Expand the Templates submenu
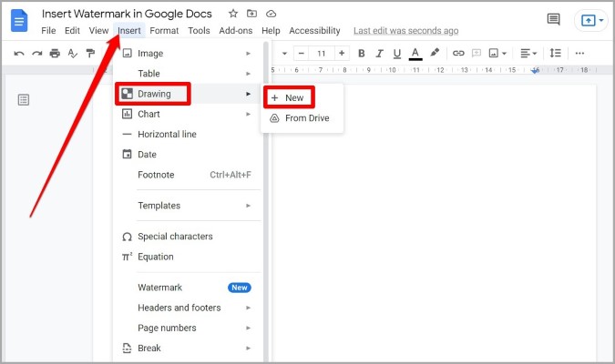Screen dimensions: 615x364 [188, 206]
